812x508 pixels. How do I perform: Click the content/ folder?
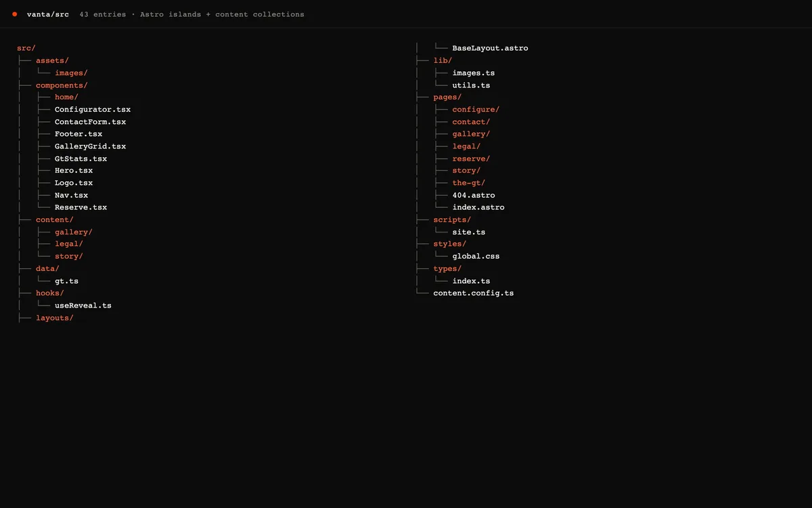point(55,219)
